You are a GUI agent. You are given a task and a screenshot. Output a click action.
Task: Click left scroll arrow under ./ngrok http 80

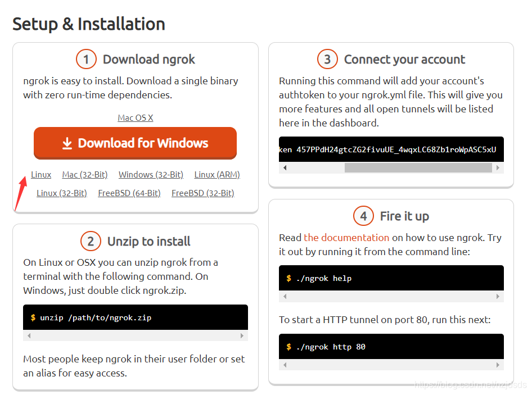(x=285, y=365)
